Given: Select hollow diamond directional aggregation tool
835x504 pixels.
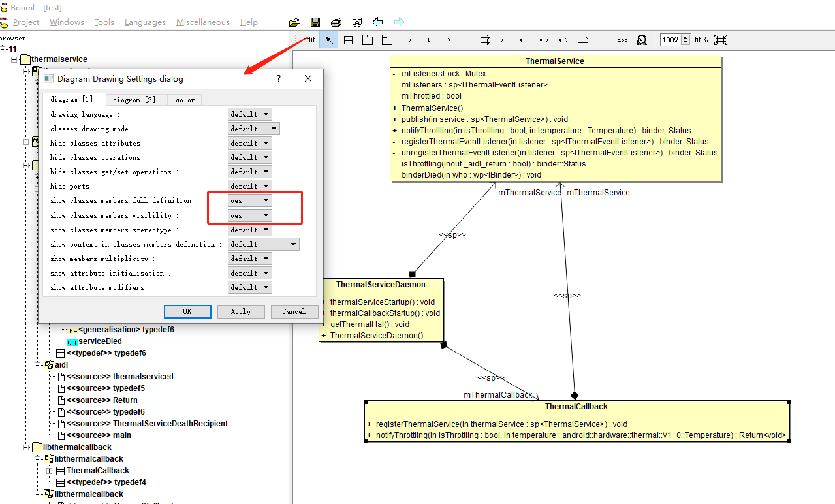Looking at the screenshot, I should (x=544, y=40).
